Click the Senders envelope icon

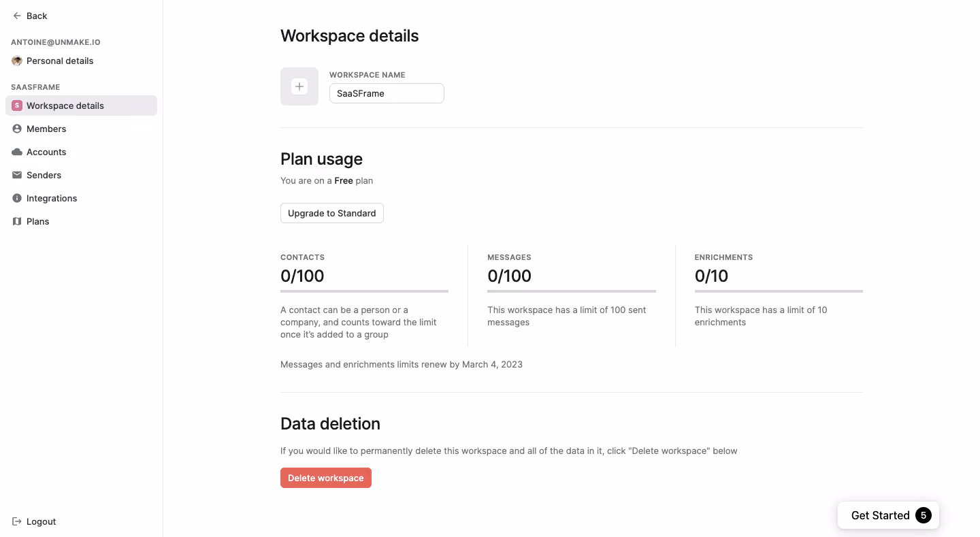[17, 175]
